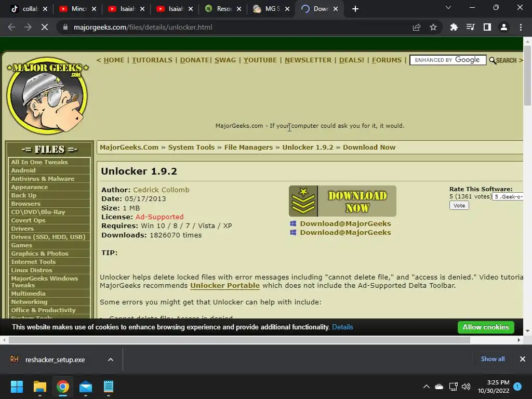Click File Managers breadcrumb
This screenshot has width=532, height=399.
click(x=248, y=147)
